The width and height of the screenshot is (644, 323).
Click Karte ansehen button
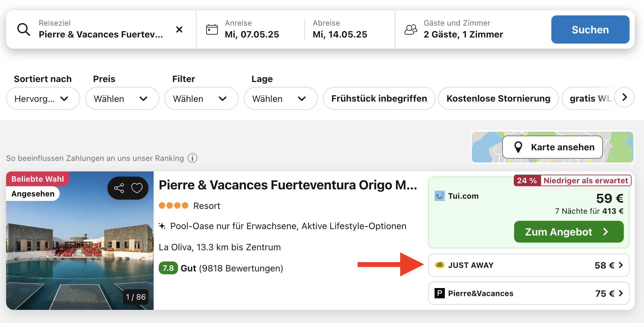click(553, 147)
